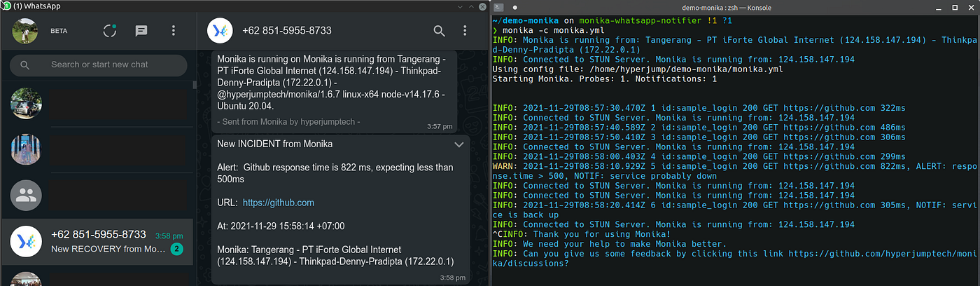
Task: Close the WhatsApp window
Action: click(x=482, y=6)
